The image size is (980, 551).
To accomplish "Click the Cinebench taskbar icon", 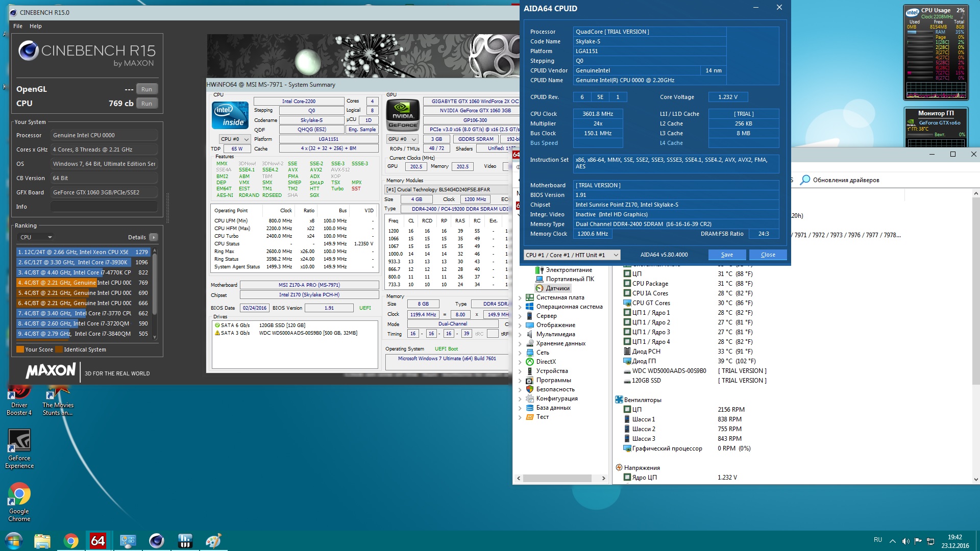I will click(156, 541).
